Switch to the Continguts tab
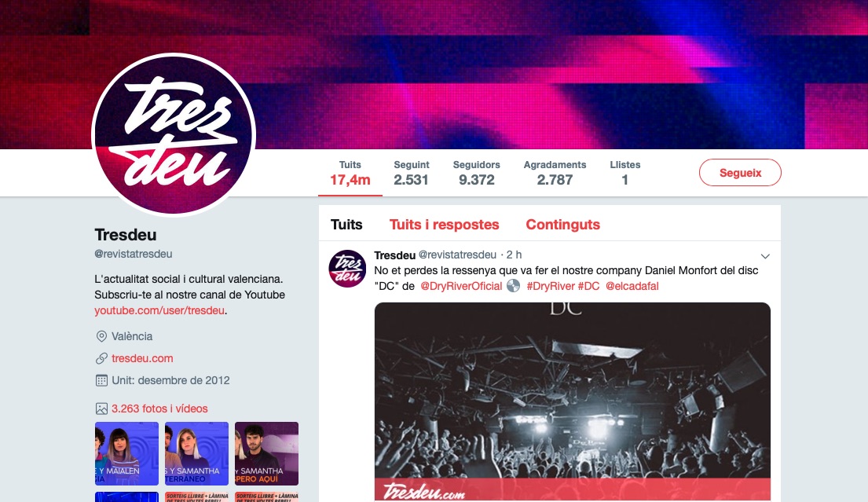The height and width of the screenshot is (502, 868). tap(562, 225)
